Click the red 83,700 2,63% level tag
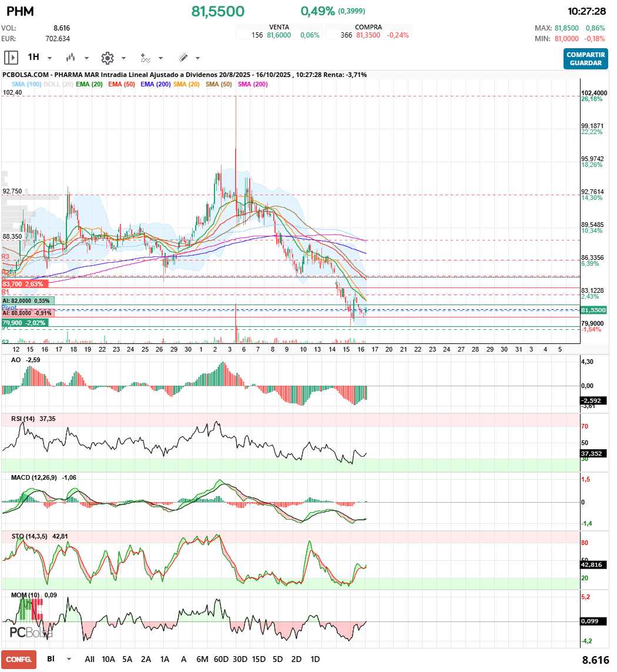617x672 pixels. tap(25, 284)
